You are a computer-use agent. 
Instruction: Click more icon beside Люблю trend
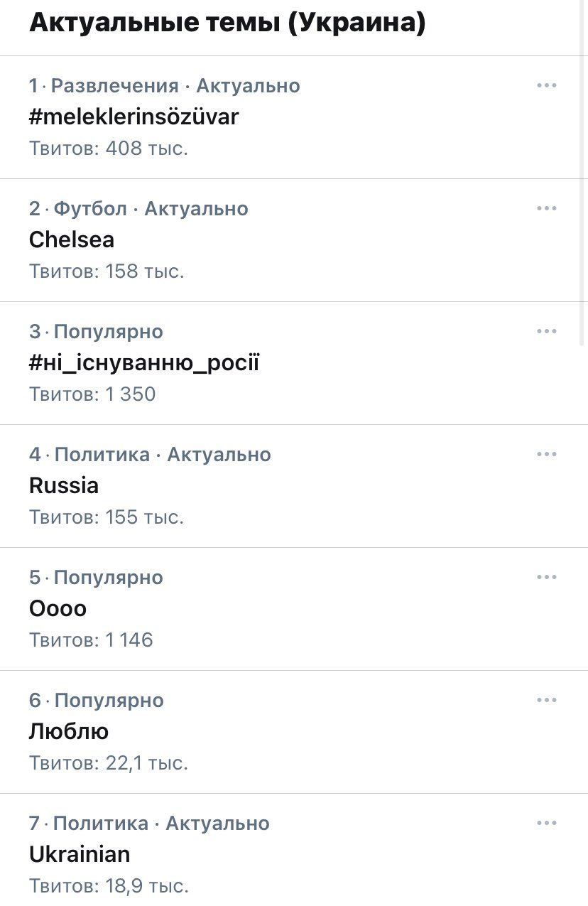point(546,700)
